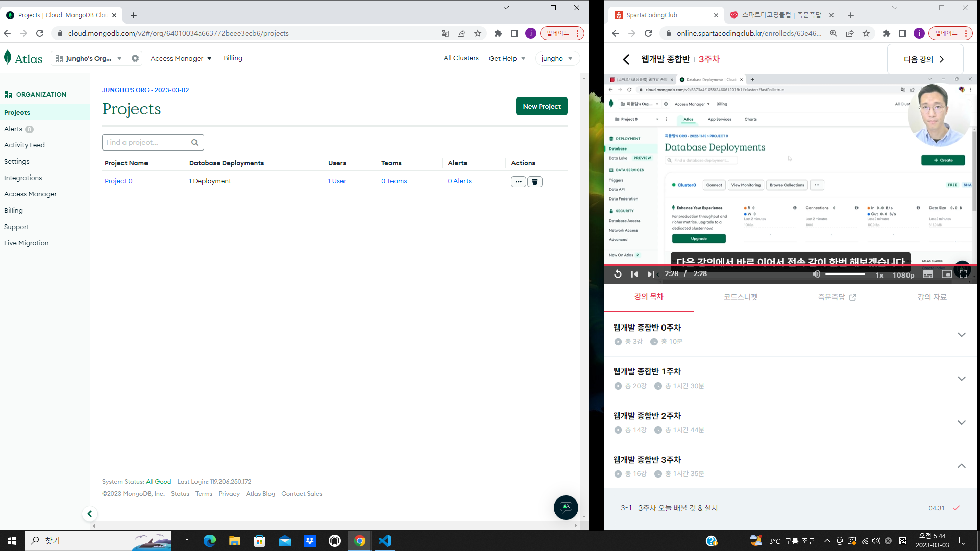Viewport: 980px width, 551px height.
Task: Toggle subtitles on the lecture video
Action: (928, 274)
